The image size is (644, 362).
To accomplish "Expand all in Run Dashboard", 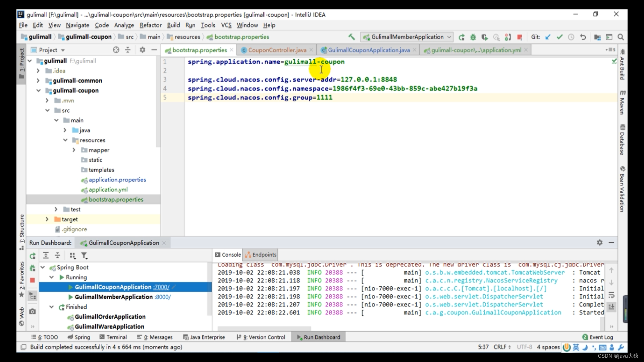I will coord(46,255).
